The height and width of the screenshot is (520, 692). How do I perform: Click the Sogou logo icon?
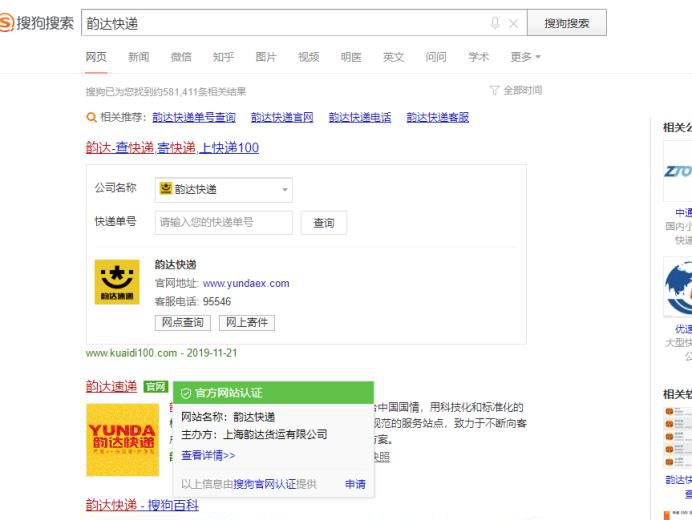pyautogui.click(x=6, y=23)
